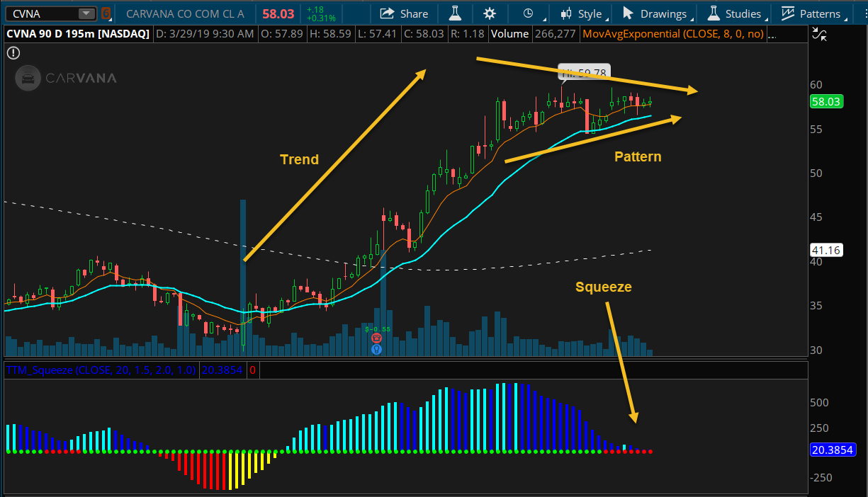Open the clock time frame menu
The width and height of the screenshot is (868, 497).
click(x=529, y=13)
